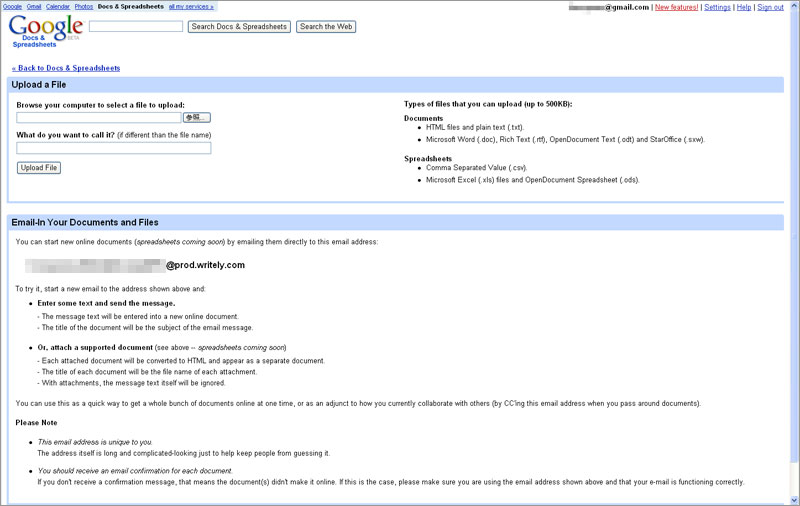Click the 'Microsoft Word (.doc), Rich Text' list item

(565, 140)
